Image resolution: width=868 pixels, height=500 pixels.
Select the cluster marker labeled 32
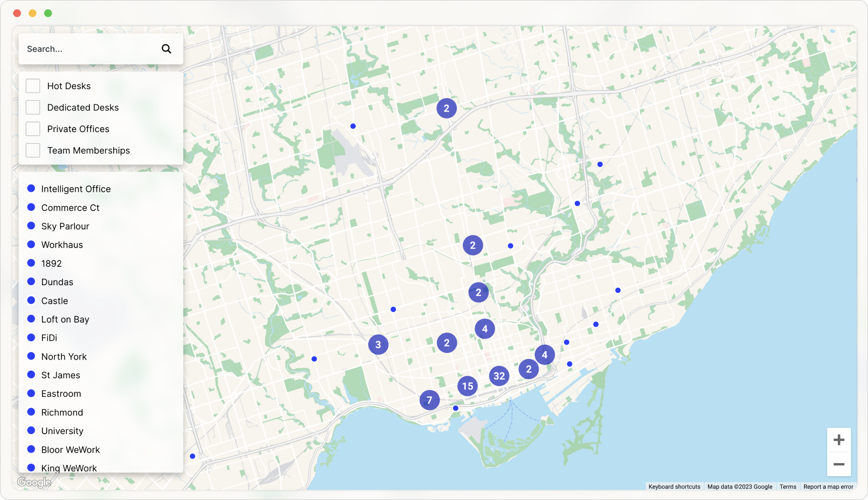point(499,376)
